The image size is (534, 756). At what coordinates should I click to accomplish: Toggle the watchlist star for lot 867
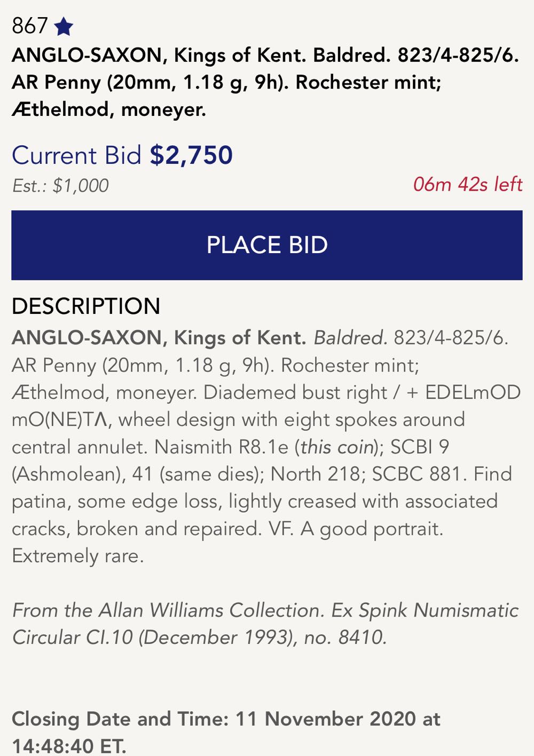(x=64, y=27)
